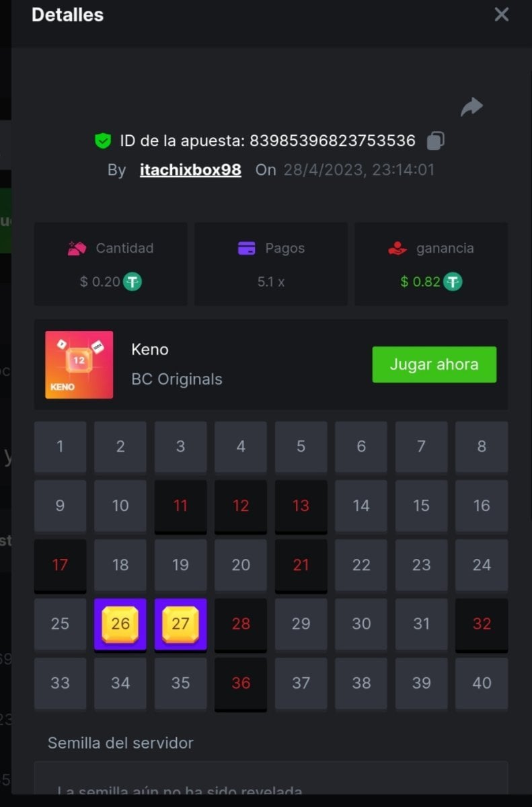Open the Keno game thumbnail
This screenshot has width=532, height=807.
point(79,365)
